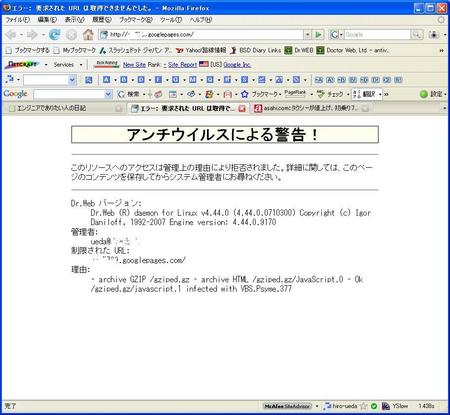Click the URL address field
This screenshot has height=415, width=450.
point(201,34)
